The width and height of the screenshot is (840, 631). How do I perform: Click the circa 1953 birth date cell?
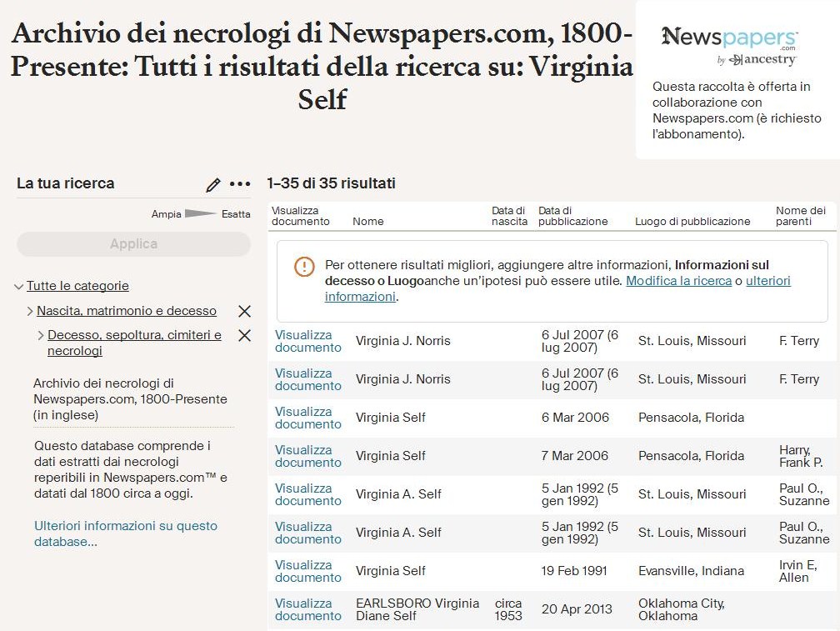507,609
